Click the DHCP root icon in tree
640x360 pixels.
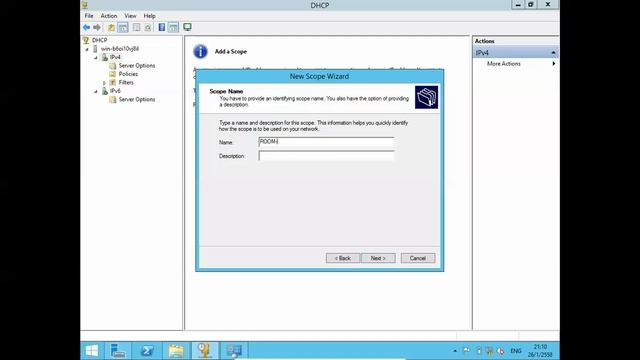tap(86, 40)
